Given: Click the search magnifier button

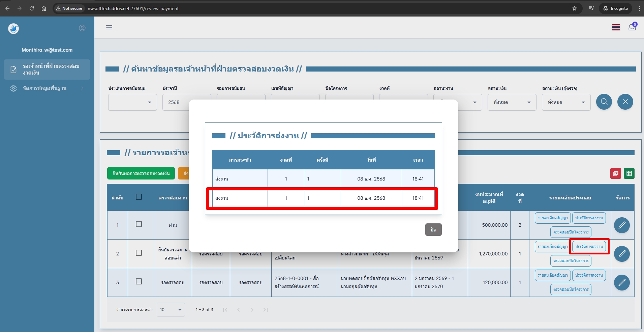Looking at the screenshot, I should (604, 102).
